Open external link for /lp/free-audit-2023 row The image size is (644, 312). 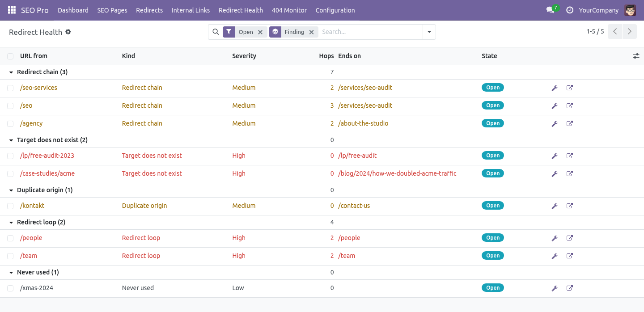coord(570,156)
